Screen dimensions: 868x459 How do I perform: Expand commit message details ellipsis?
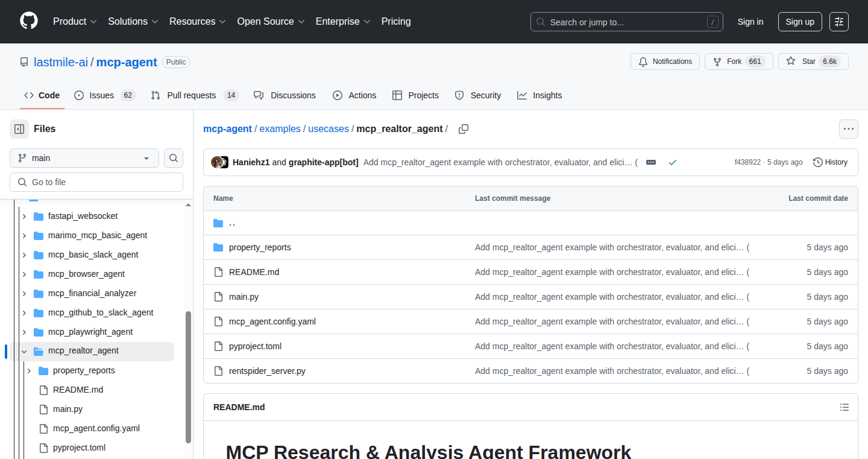coord(651,162)
